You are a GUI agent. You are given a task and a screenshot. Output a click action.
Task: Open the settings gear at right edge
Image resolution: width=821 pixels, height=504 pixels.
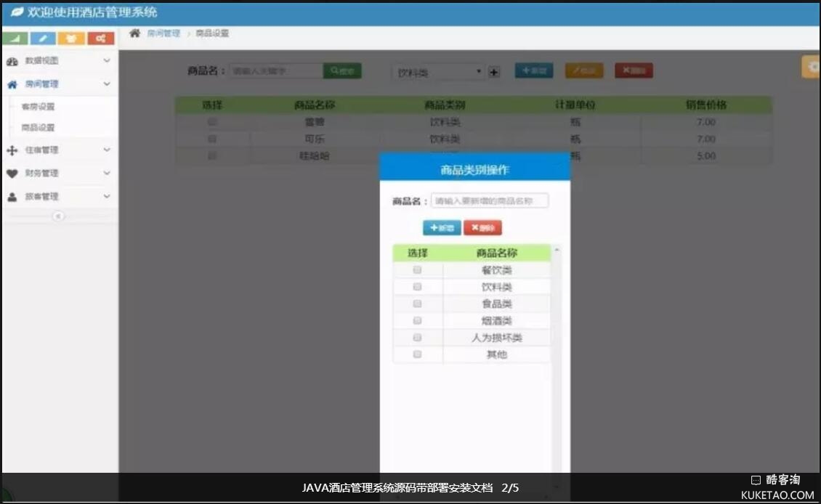tap(812, 67)
